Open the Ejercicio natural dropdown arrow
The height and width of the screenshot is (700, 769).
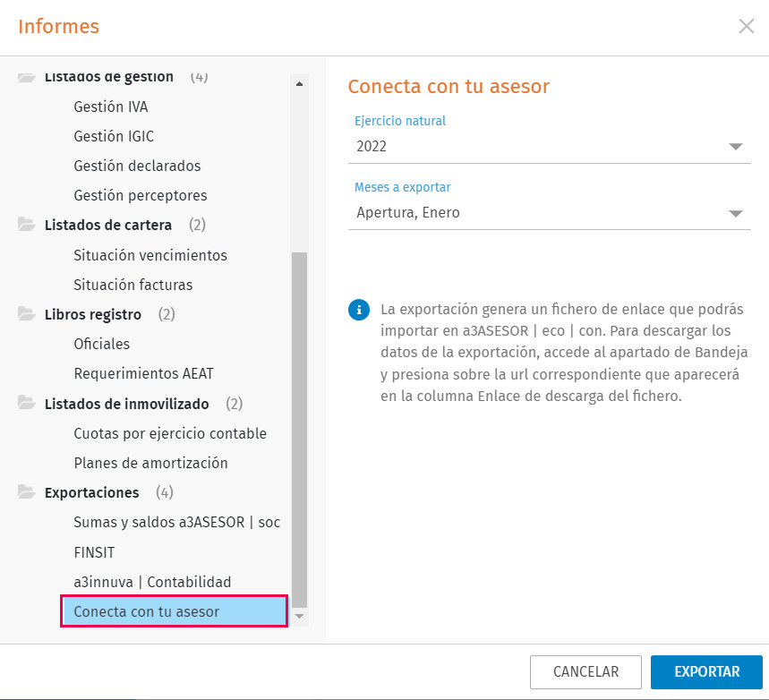point(736,147)
